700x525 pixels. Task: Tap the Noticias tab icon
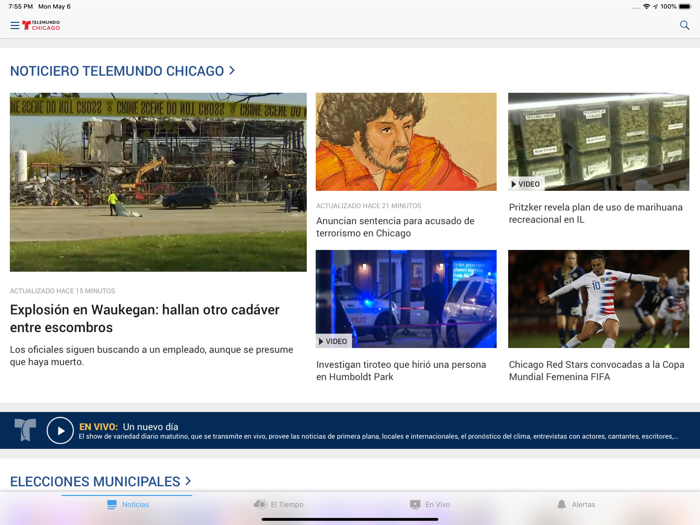pyautogui.click(x=112, y=504)
